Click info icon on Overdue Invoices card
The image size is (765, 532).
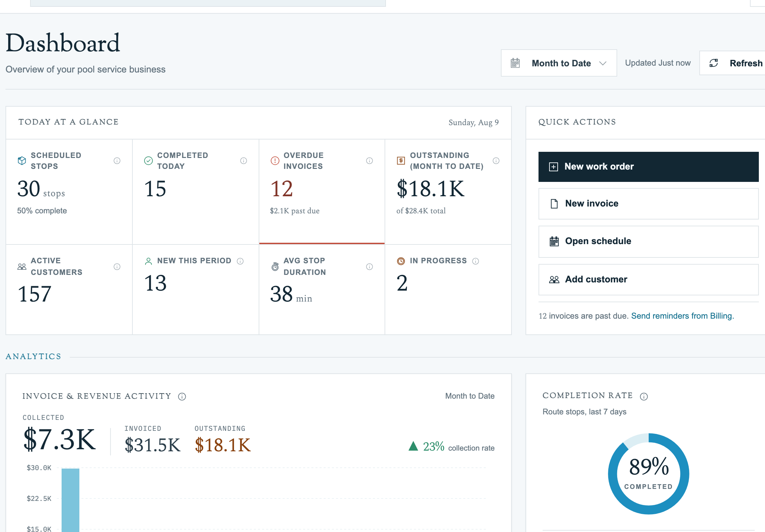(x=369, y=161)
